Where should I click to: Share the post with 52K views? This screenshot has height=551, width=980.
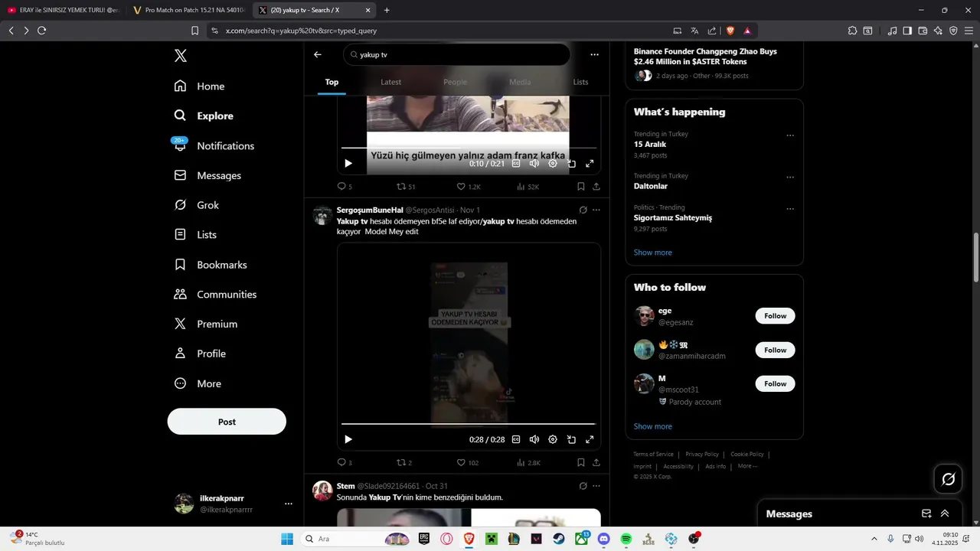click(596, 187)
